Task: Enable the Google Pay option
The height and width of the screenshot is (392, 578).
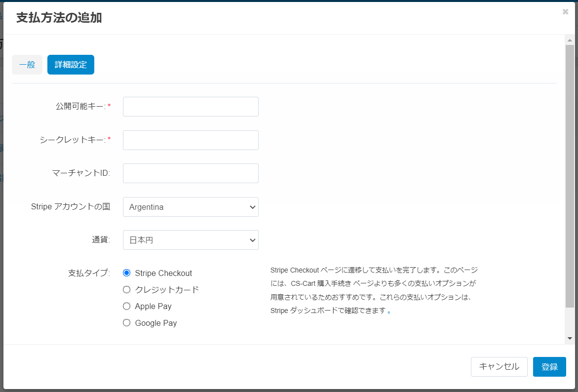Action: point(126,323)
